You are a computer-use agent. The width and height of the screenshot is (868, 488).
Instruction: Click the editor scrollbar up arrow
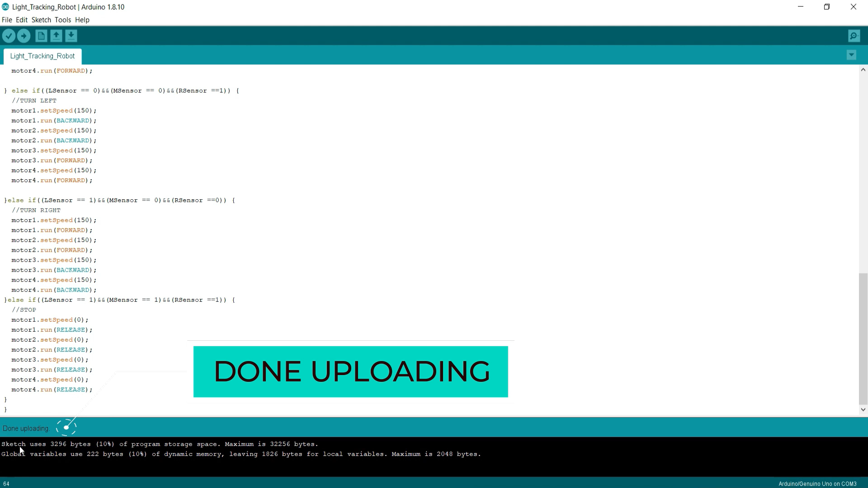click(x=863, y=70)
